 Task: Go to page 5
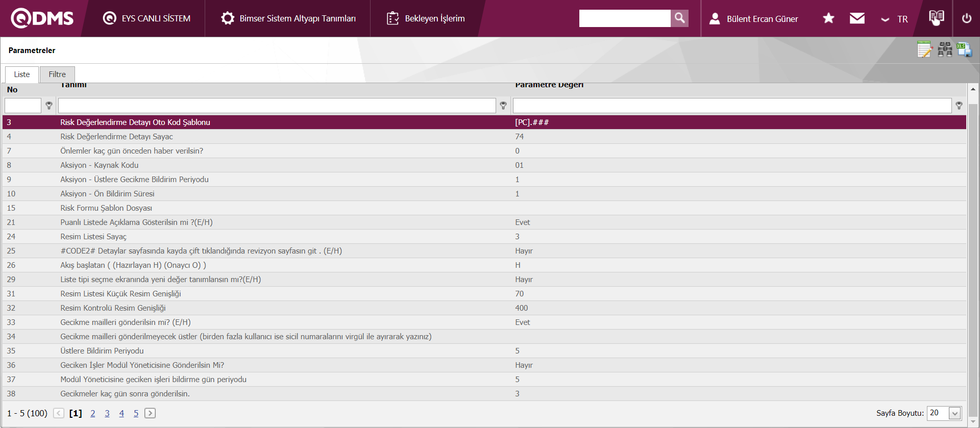136,413
